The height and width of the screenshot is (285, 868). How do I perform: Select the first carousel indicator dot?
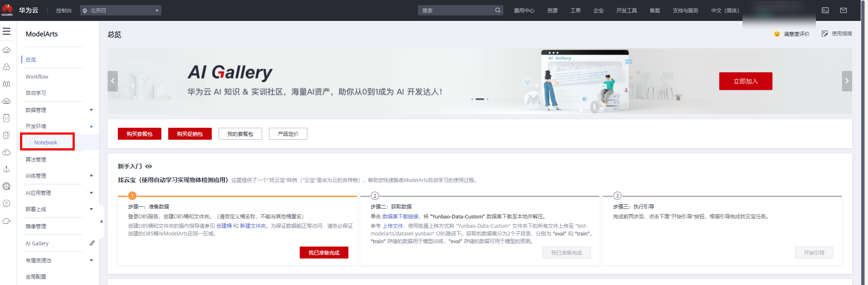coord(472,99)
